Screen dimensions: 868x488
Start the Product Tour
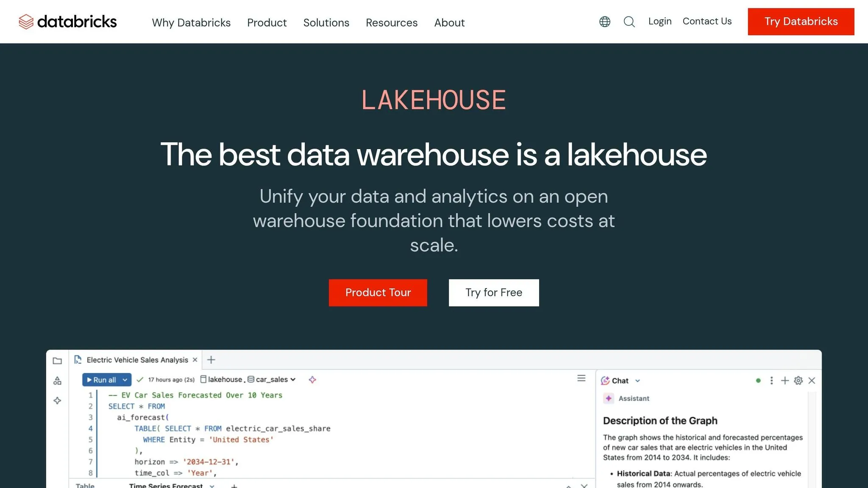point(378,293)
